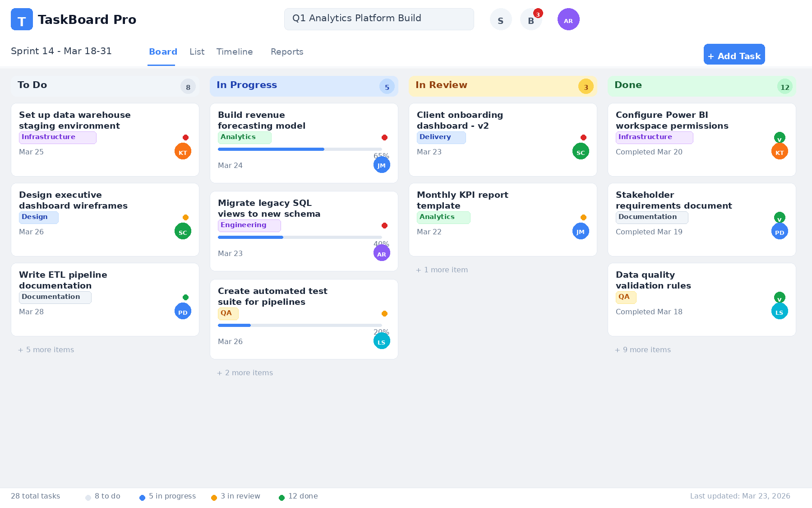
Task: Click progress bar on revenue forecasting card
Action: [x=300, y=149]
